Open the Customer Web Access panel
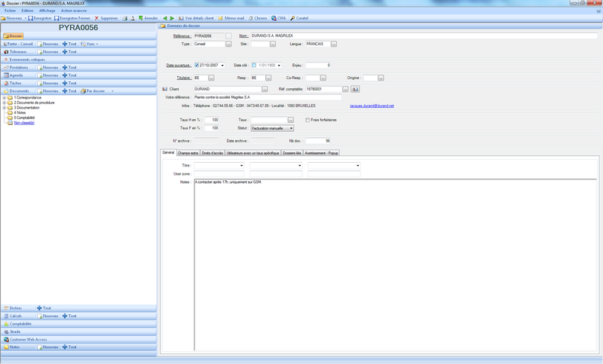Image resolution: width=603 pixels, height=364 pixels. coord(29,339)
